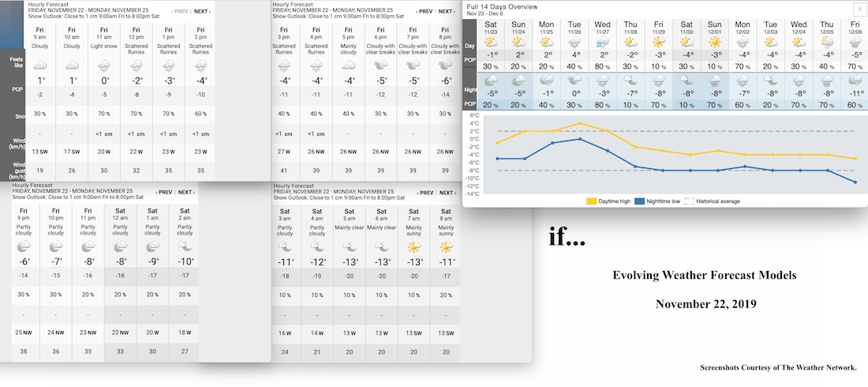Select the Wed 12/04 day column header
This screenshot has height=387, width=868.
799,28
